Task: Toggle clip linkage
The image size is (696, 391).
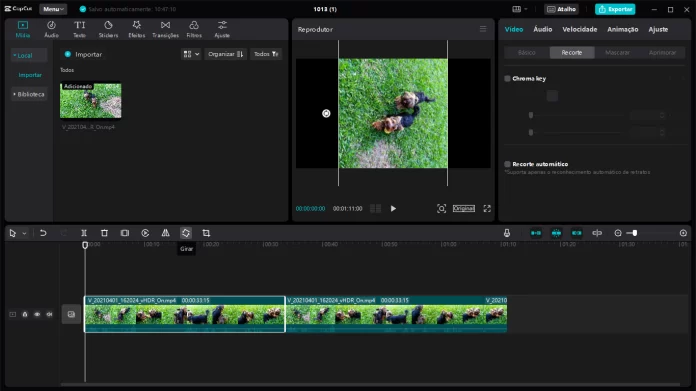Action: click(x=577, y=233)
